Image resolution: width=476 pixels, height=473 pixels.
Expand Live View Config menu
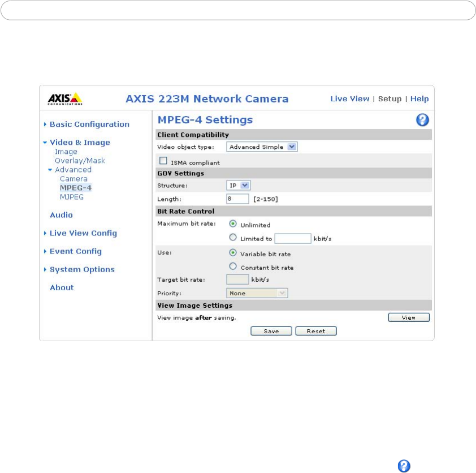[x=83, y=233]
